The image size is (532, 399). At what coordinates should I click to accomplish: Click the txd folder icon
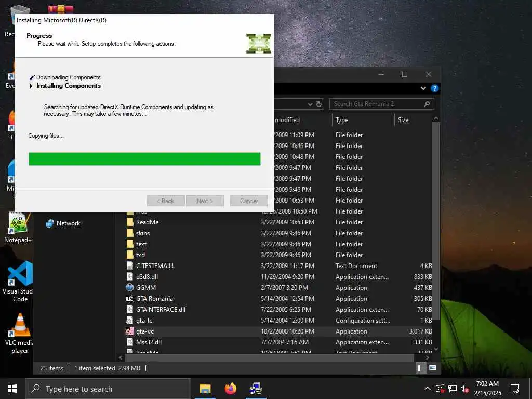click(x=129, y=255)
